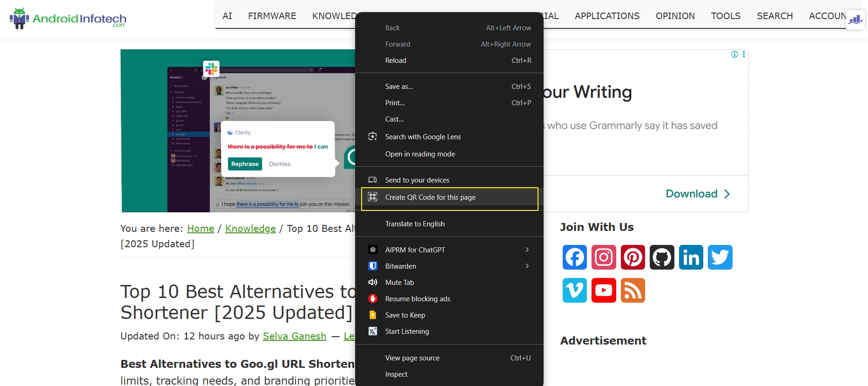Viewport: 868px width, 386px height.
Task: Choose Reload from the context menu
Action: click(449, 61)
